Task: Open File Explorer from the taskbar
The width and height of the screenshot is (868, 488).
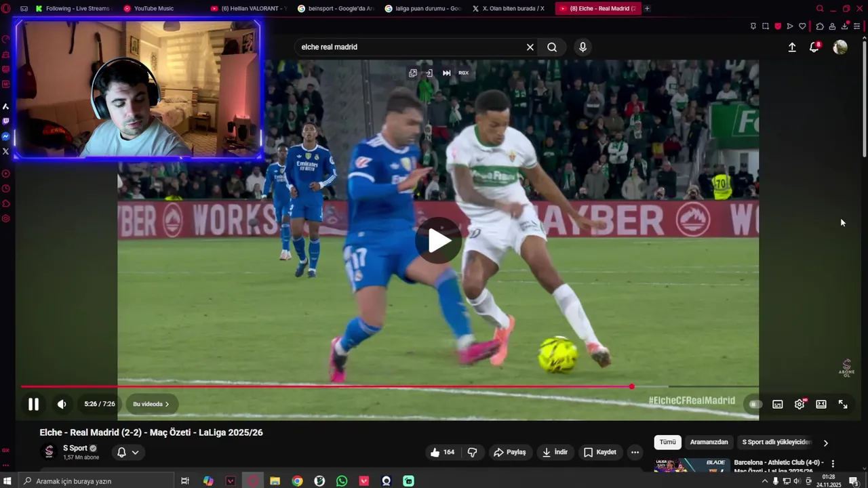Action: pos(275,481)
